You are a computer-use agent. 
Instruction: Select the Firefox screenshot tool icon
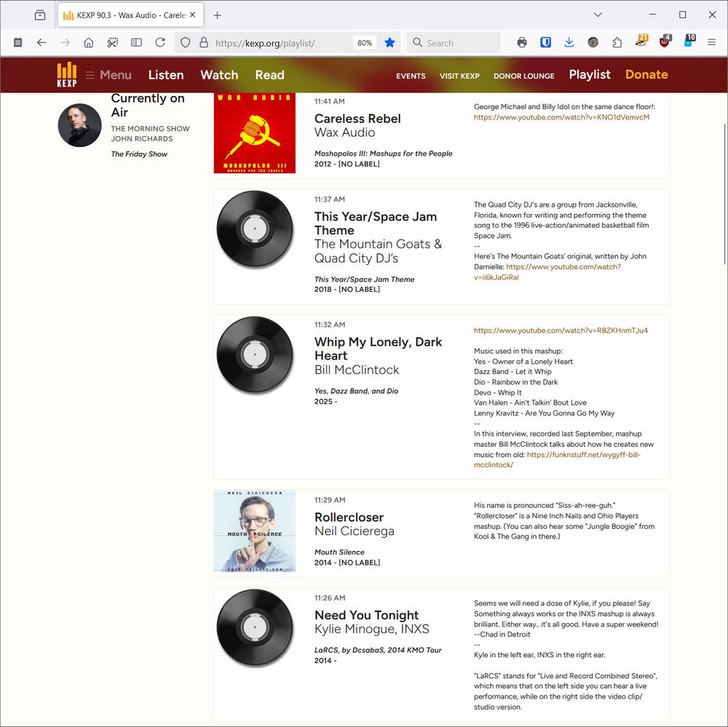tap(113, 42)
